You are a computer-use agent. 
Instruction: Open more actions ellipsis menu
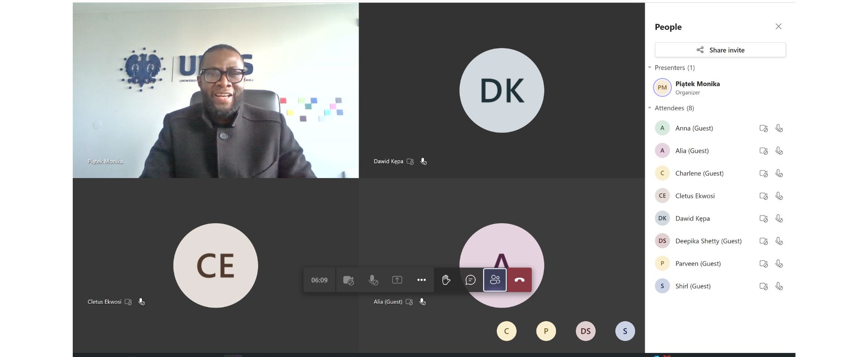tap(421, 280)
